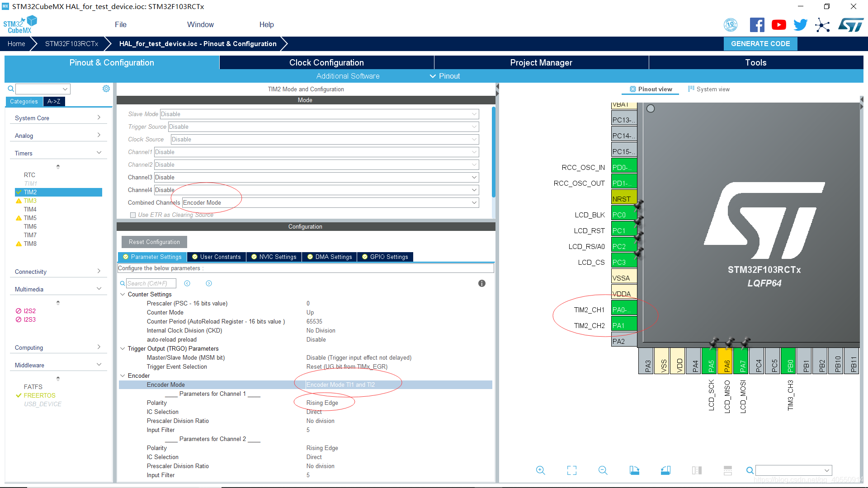The height and width of the screenshot is (488, 868).
Task: Open the ST YouTube channel icon
Action: [x=778, y=25]
